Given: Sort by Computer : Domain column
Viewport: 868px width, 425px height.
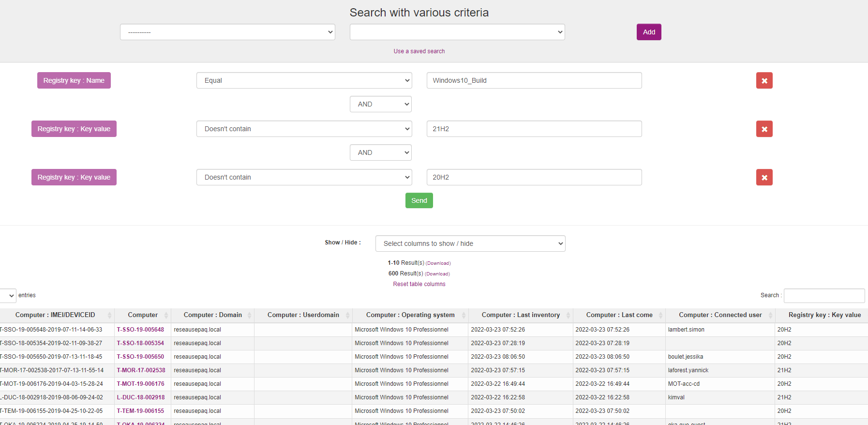Looking at the screenshot, I should (x=213, y=315).
